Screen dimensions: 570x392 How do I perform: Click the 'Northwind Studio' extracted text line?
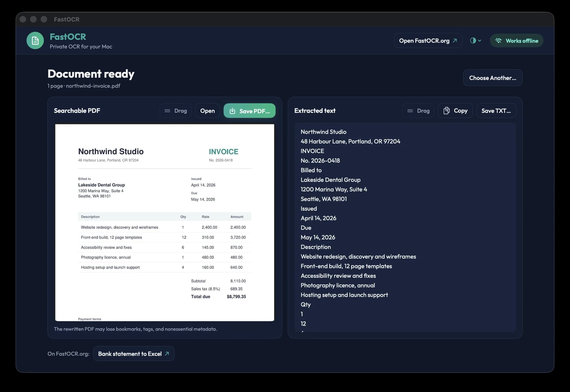pyautogui.click(x=323, y=132)
